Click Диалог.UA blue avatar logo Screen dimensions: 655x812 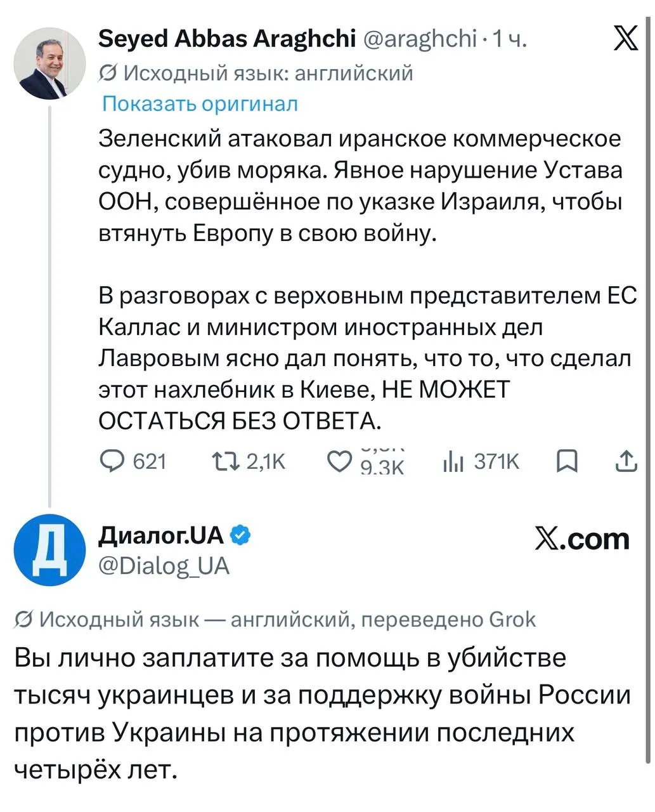tap(49, 549)
